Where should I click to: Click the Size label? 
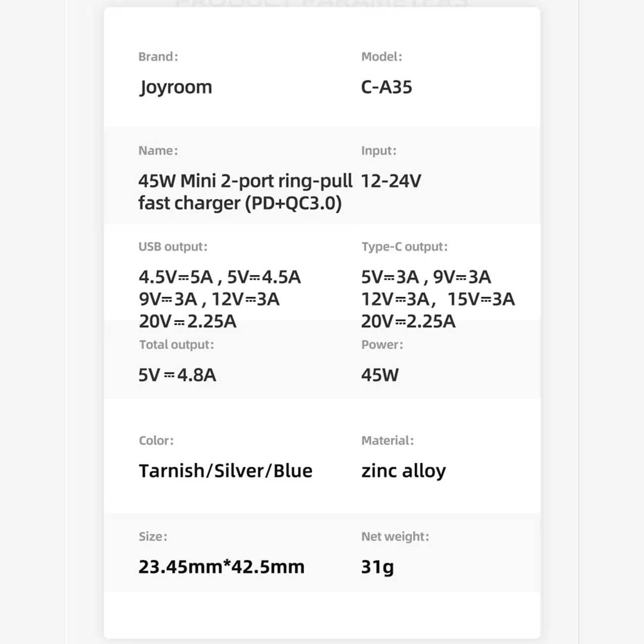153,537
